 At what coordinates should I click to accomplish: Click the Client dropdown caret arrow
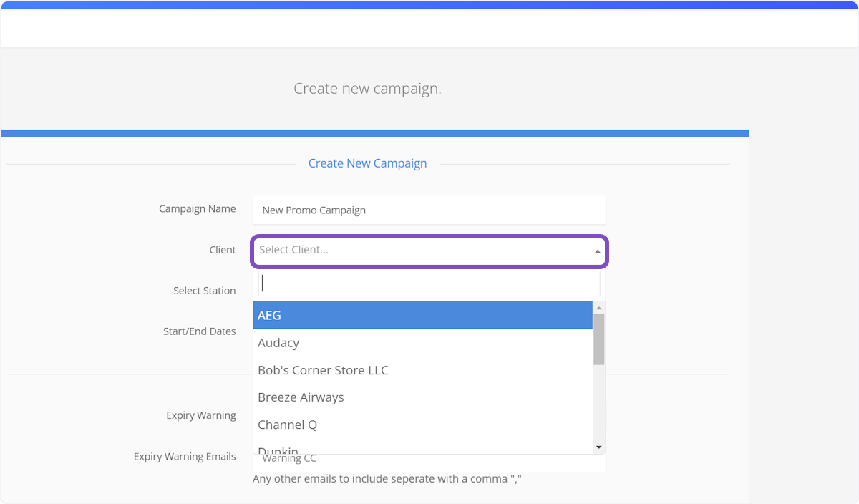click(x=597, y=251)
